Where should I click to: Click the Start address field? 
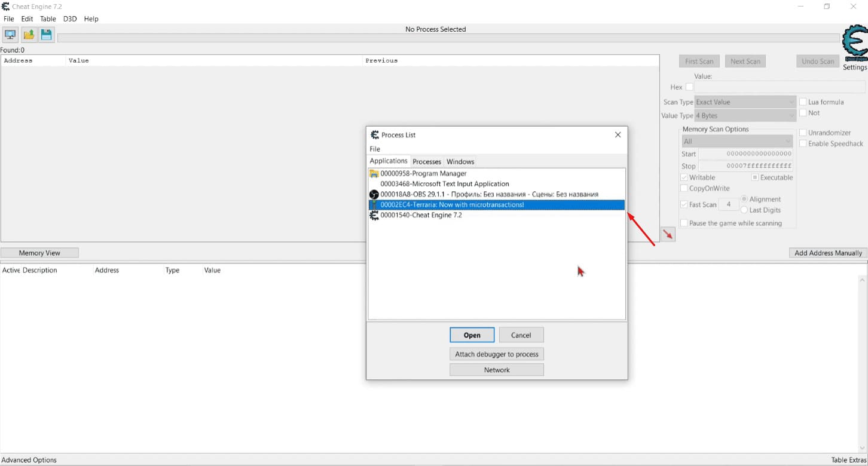746,154
